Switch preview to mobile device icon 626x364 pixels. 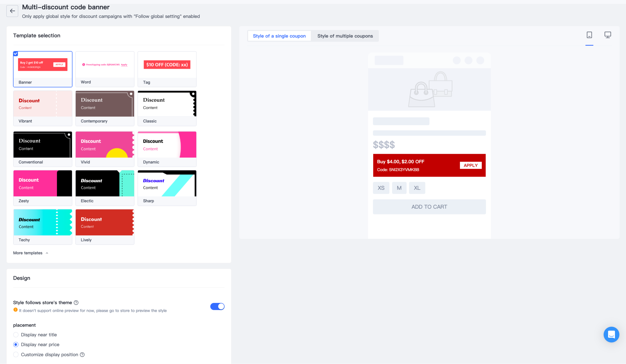coord(589,35)
